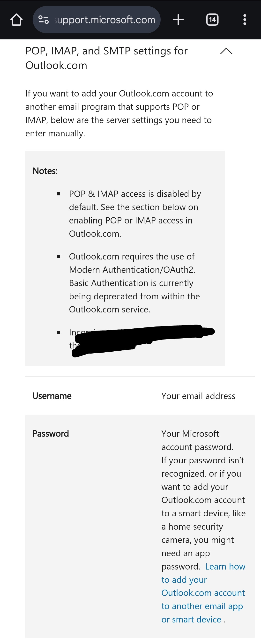
Task: Tap "Your email address" value text
Action: 198,396
